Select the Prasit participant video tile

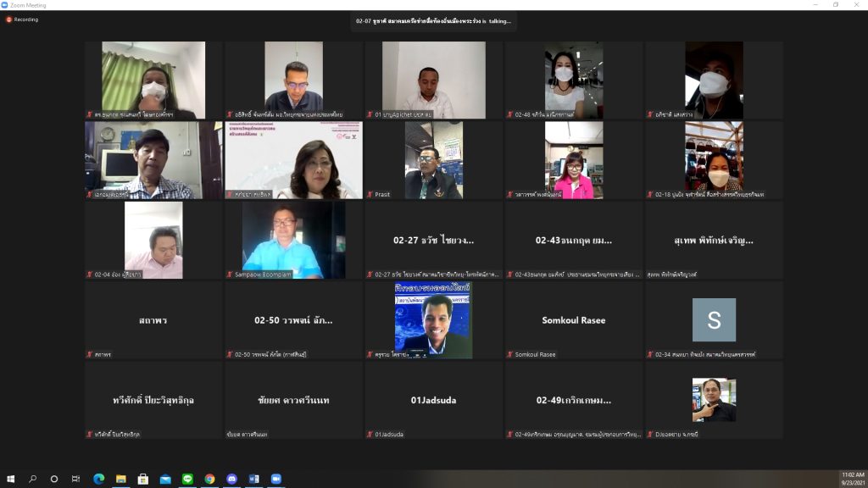pos(433,160)
